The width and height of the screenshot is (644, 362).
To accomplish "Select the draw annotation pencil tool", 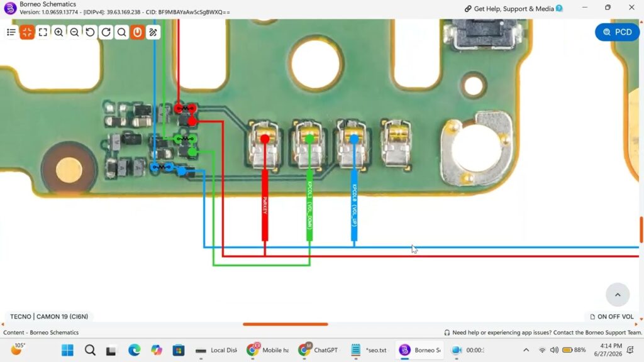I will click(153, 32).
